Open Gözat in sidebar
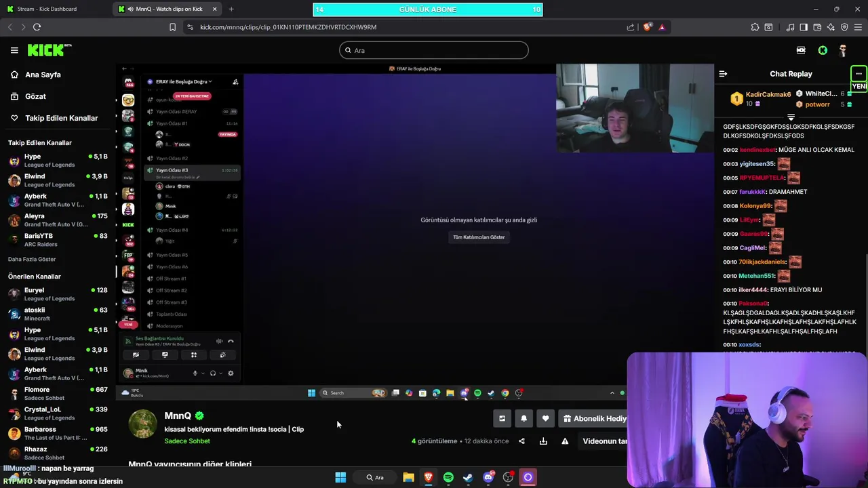This screenshot has height=488, width=868. 35,96
